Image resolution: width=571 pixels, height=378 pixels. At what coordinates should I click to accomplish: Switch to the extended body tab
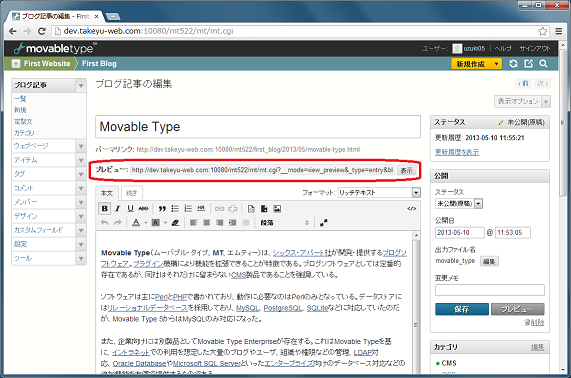click(131, 193)
